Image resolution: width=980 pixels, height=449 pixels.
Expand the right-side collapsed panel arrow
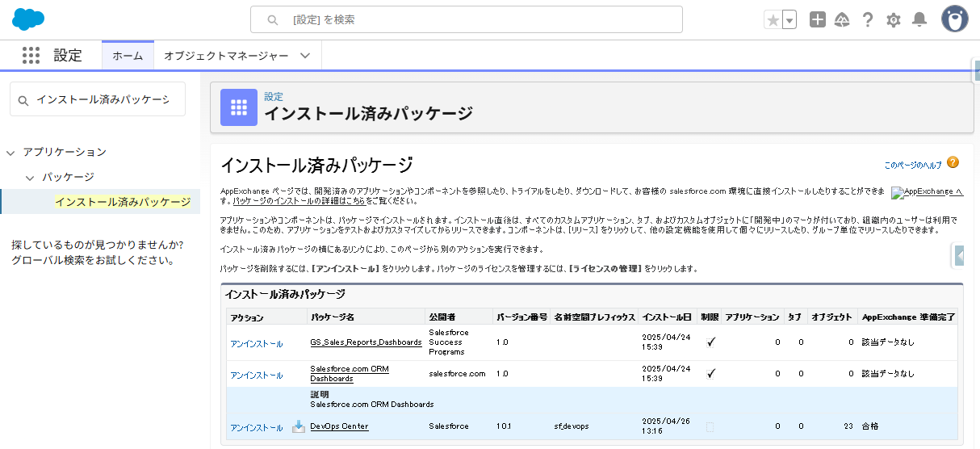coord(959,255)
